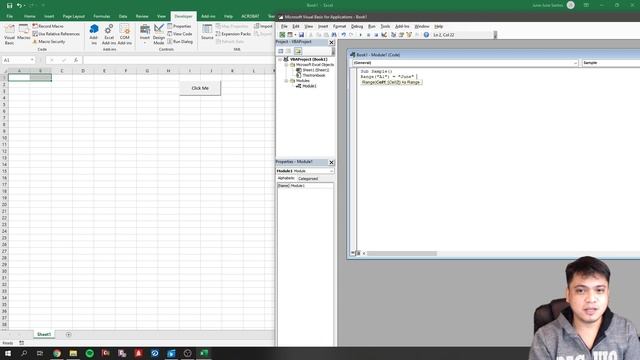
Task: Click Expansion Packs in XML group
Action: 233,34
